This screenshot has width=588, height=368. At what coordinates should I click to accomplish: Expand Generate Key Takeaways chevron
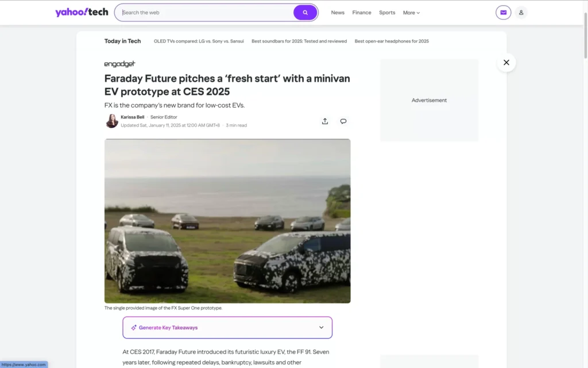(321, 328)
